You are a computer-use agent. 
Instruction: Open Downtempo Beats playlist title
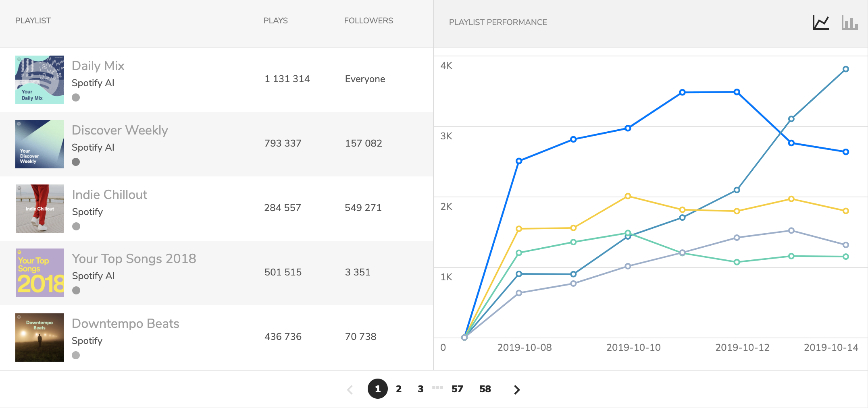coord(125,323)
